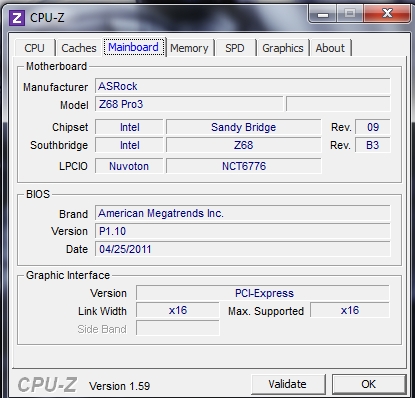Click the Side Band label
The height and width of the screenshot is (398, 415).
point(102,329)
